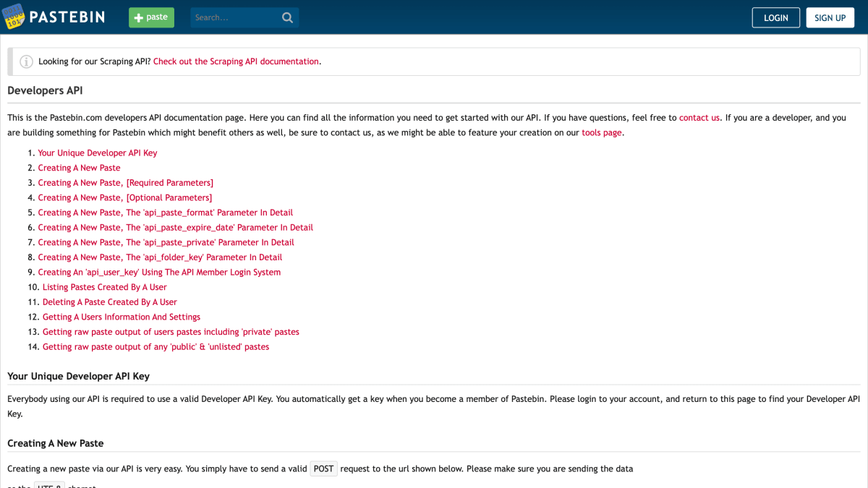This screenshot has height=488, width=868.
Task: Open raw output of 'public' & 'unlisted' pastes
Action: click(x=156, y=347)
